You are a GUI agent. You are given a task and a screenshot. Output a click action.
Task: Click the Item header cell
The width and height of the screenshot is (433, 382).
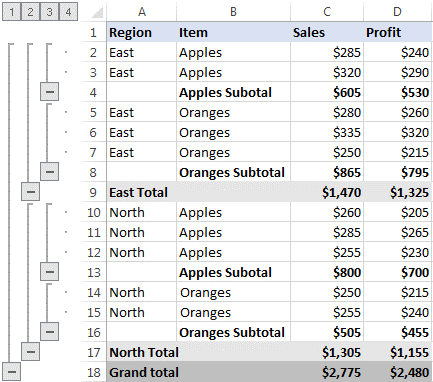tap(233, 32)
